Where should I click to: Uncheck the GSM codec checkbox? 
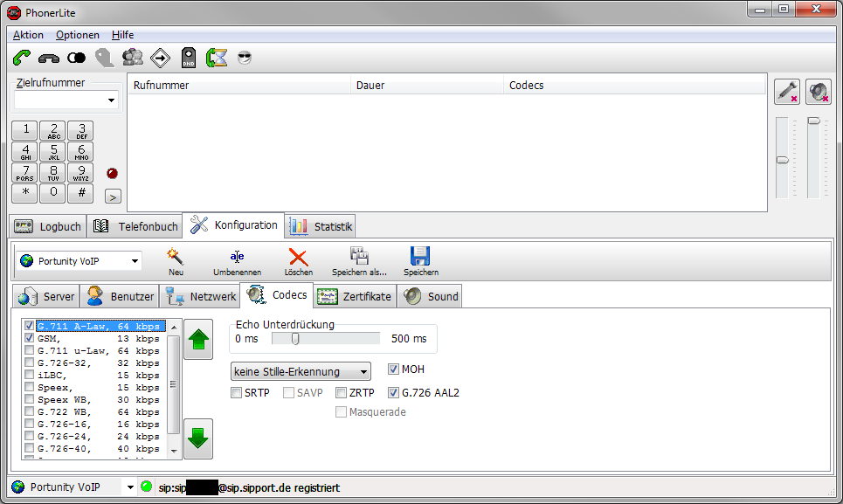(30, 338)
